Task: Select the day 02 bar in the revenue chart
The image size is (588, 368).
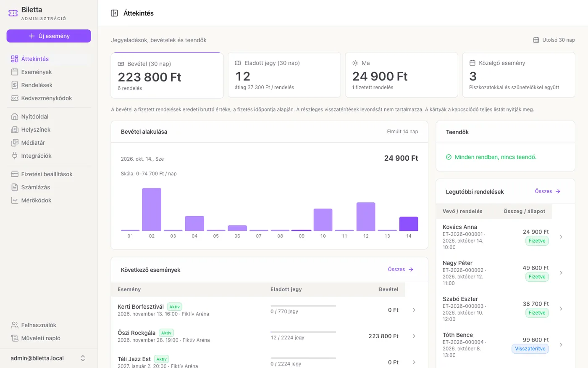Action: pos(152,209)
